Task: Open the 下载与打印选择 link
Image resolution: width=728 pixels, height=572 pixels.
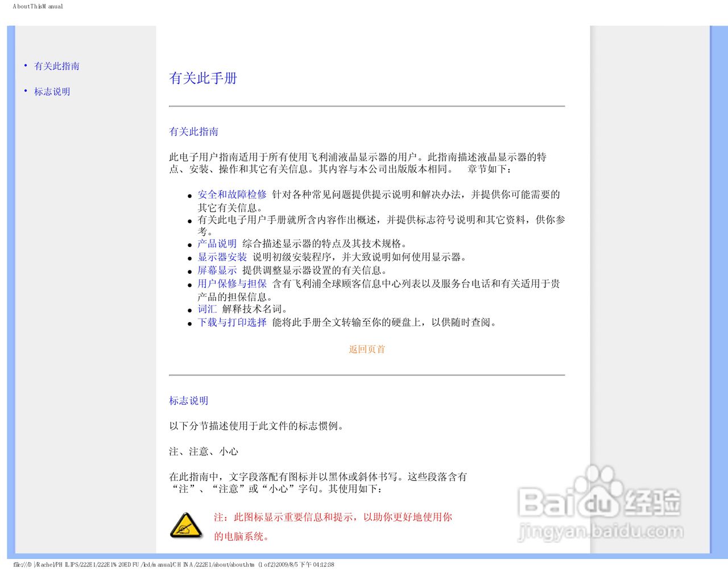Action: [x=232, y=322]
